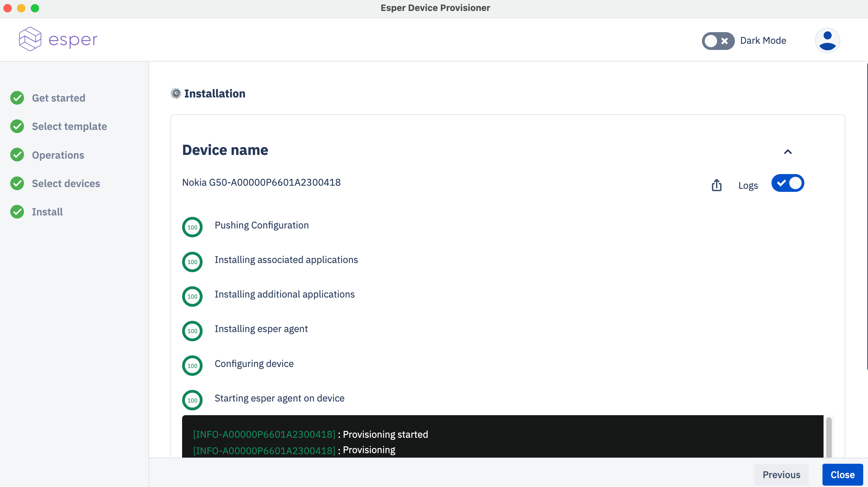Click the yellow macOS minimize button
This screenshot has width=868, height=487.
[21, 8]
